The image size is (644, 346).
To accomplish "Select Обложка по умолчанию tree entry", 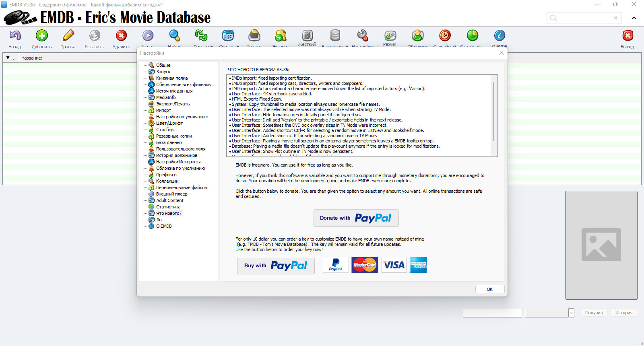I will pos(181,168).
